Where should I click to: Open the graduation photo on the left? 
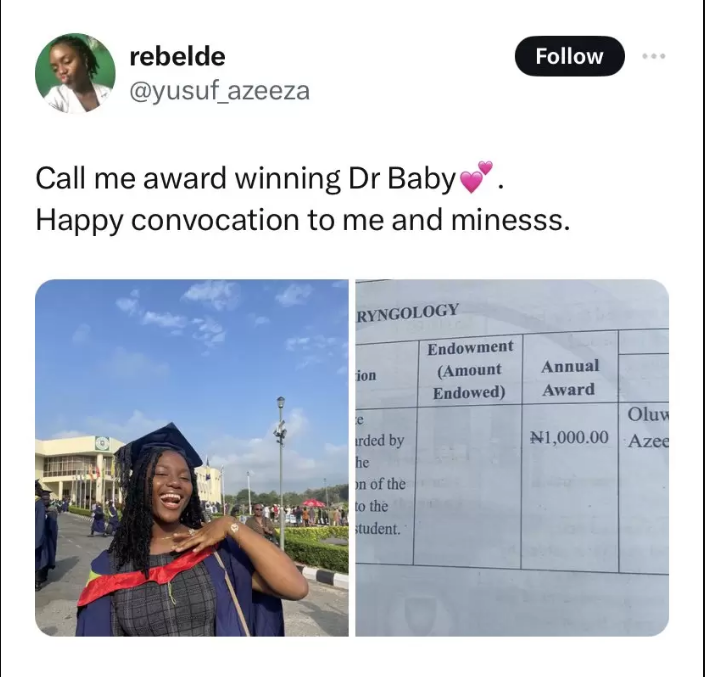click(x=192, y=457)
